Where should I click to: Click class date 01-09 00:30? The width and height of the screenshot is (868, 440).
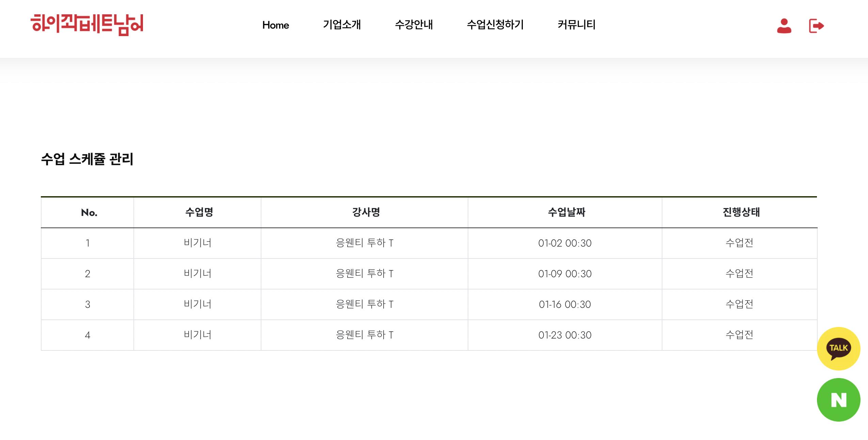coord(565,273)
